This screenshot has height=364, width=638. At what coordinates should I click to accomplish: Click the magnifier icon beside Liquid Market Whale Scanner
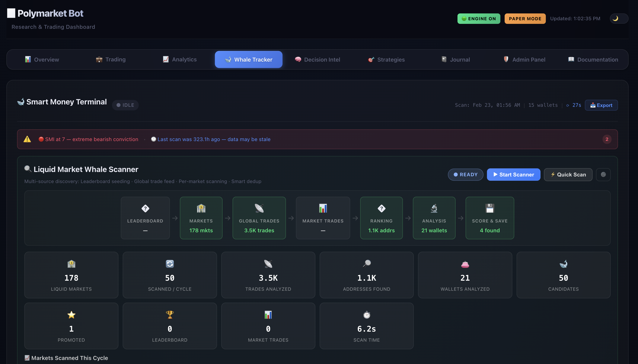pos(28,169)
